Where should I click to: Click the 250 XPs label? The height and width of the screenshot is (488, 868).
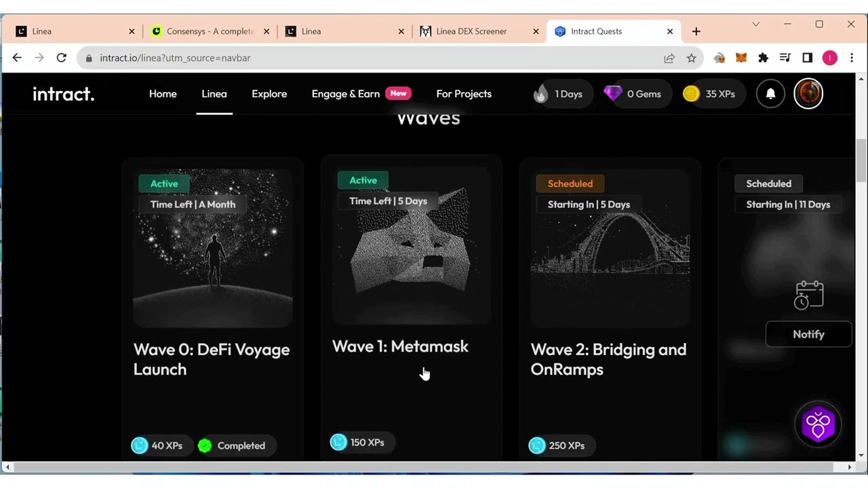tap(567, 445)
